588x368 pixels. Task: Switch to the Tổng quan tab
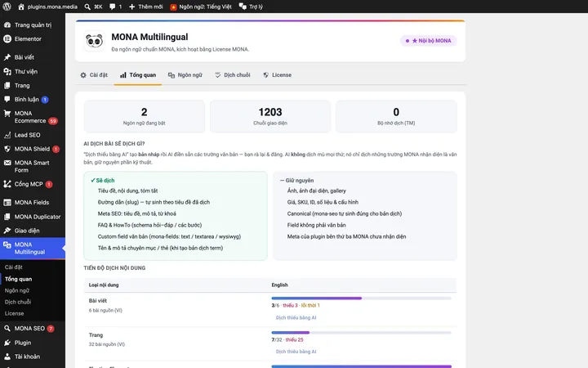click(x=138, y=75)
